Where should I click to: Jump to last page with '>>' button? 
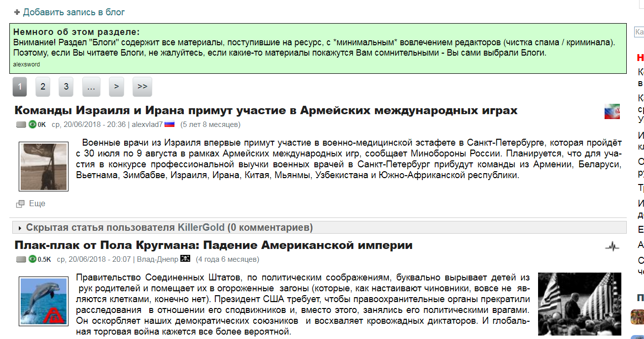click(x=142, y=87)
